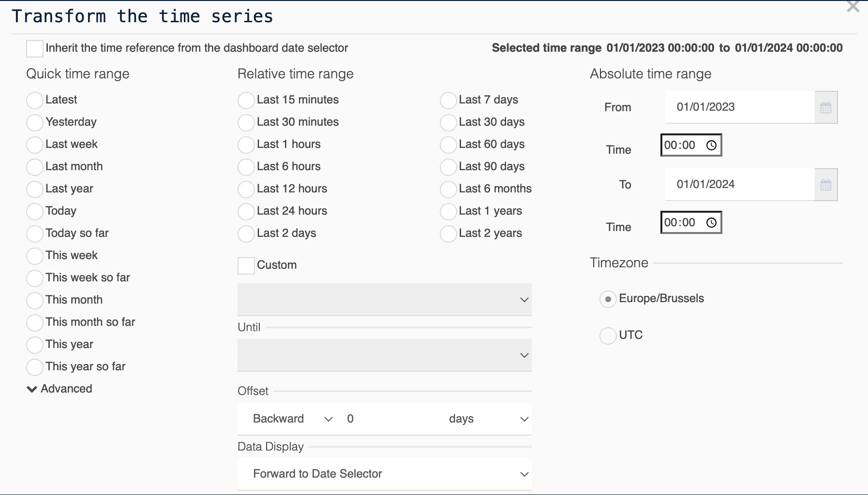Viewport: 868px width, 495px height.
Task: Select the UTC timezone radio button
Action: [x=608, y=335]
